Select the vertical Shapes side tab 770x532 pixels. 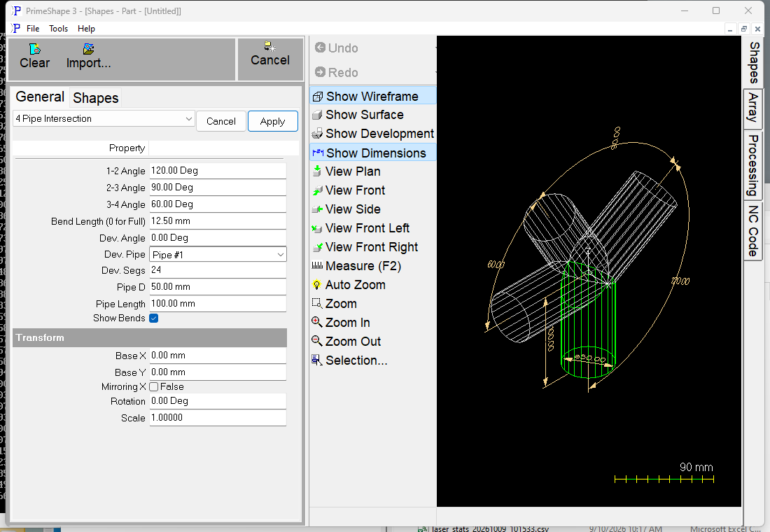[x=753, y=62]
